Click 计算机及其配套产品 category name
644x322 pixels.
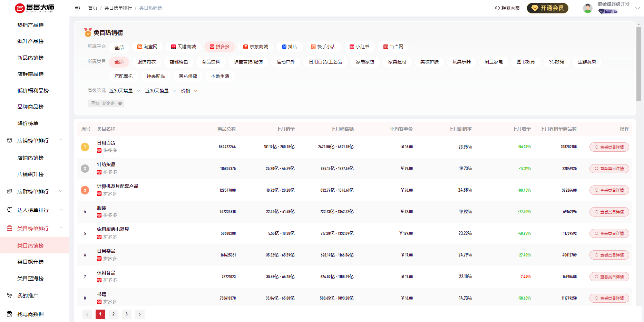118,186
